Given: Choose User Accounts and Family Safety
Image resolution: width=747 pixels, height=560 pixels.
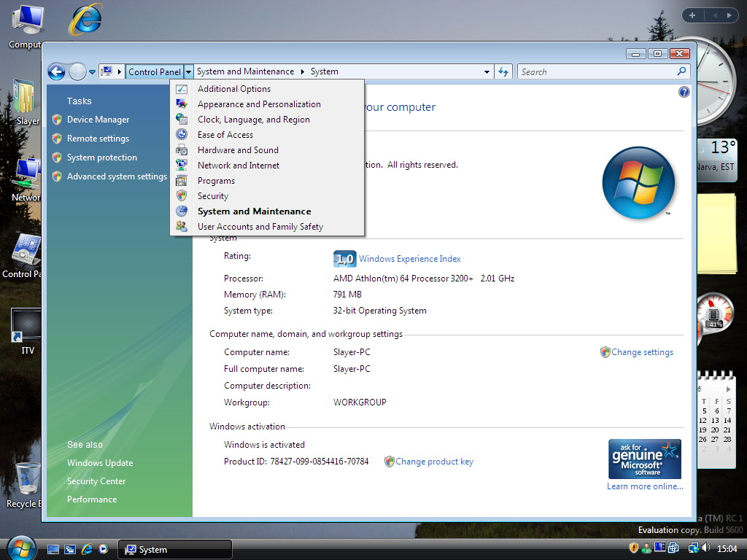Looking at the screenshot, I should point(267,227).
